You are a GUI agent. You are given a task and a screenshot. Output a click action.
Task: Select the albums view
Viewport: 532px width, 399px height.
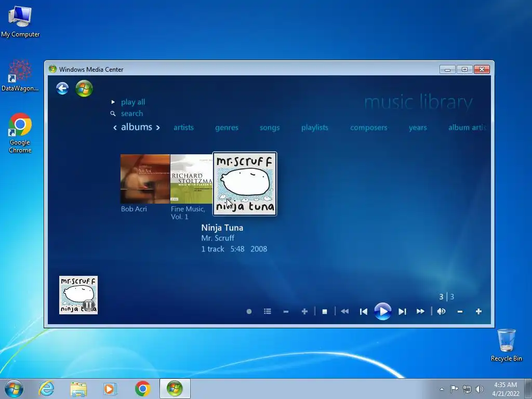(137, 127)
